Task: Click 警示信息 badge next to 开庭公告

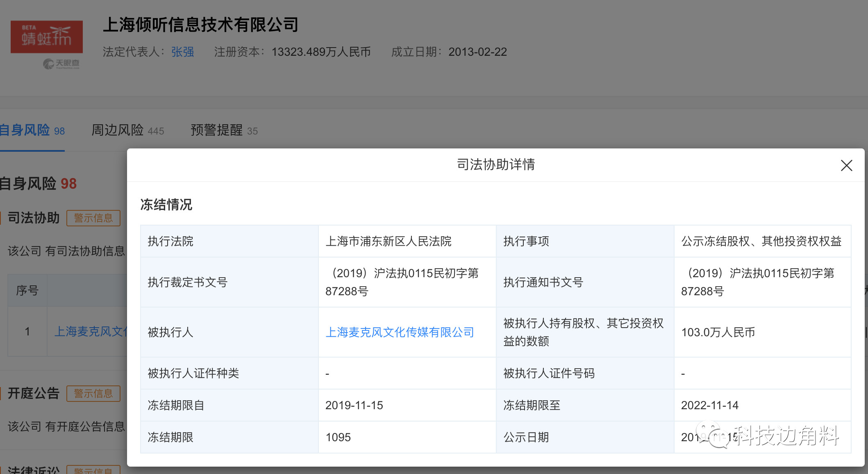Action: (93, 394)
